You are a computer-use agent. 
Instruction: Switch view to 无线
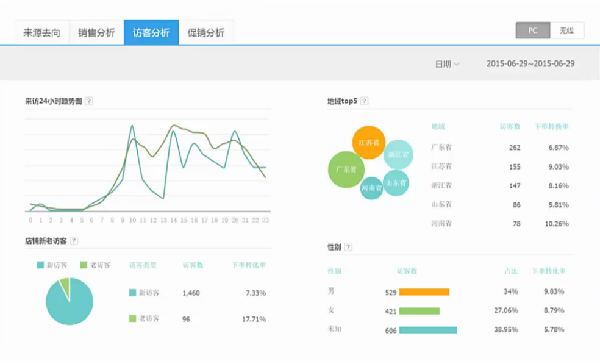point(567,30)
